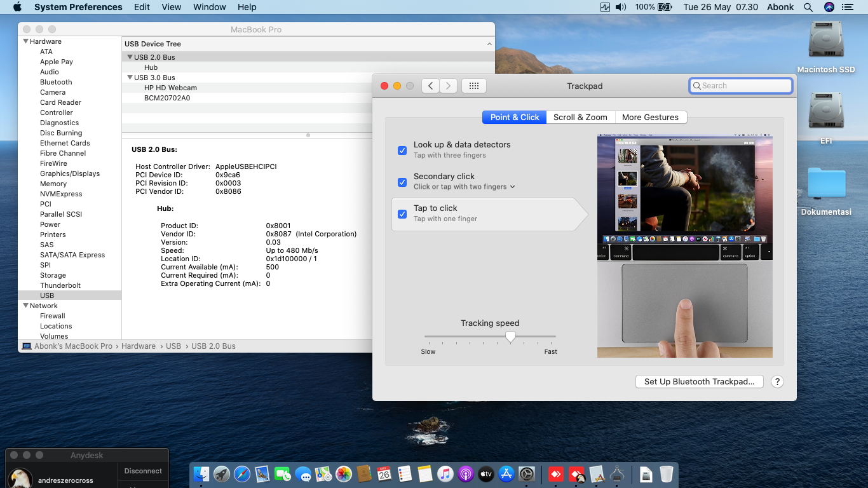This screenshot has width=868, height=488.
Task: Open the More Gestures tab
Action: (x=650, y=118)
